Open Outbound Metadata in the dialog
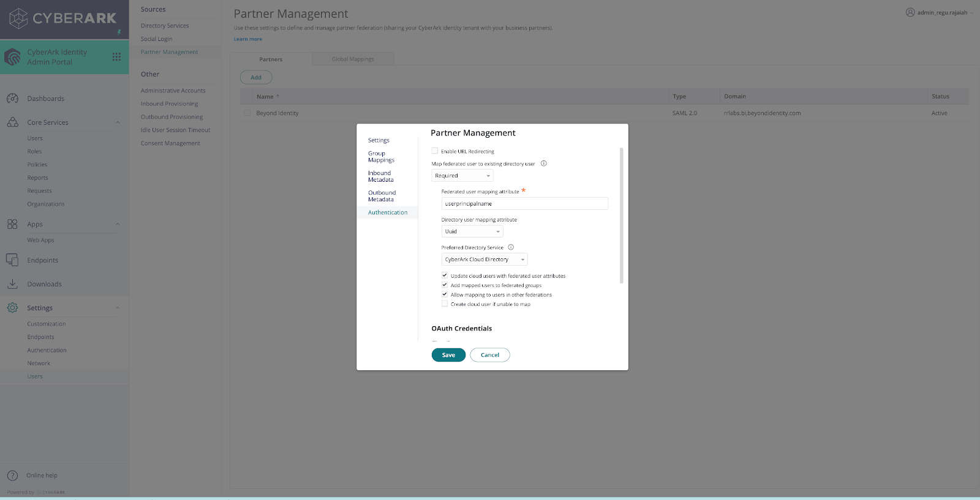 pyautogui.click(x=382, y=196)
